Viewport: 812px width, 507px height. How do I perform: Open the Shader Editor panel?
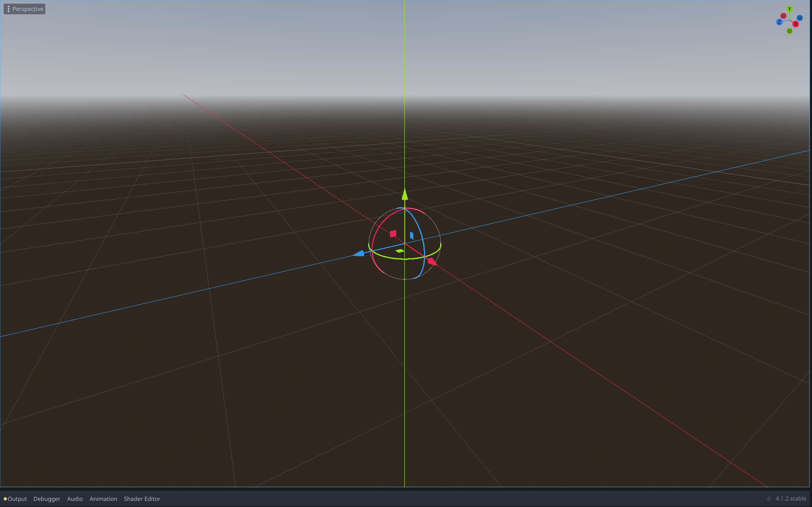pyautogui.click(x=142, y=498)
